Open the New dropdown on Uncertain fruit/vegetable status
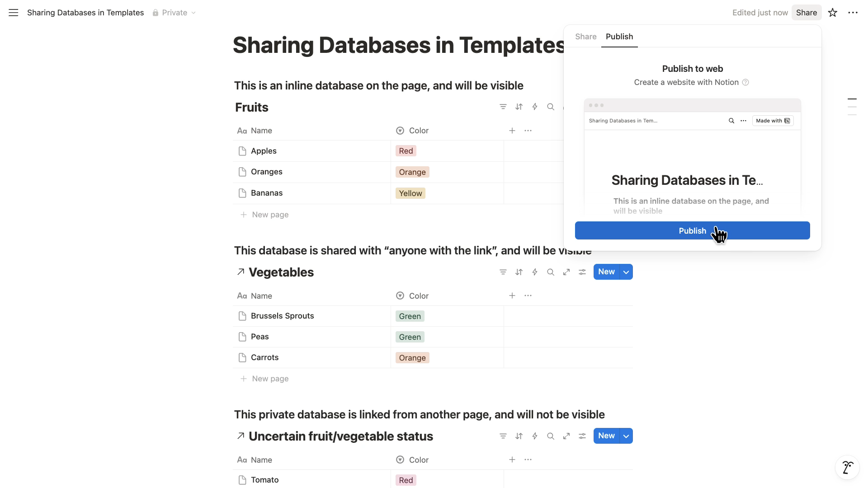868x488 pixels. tap(626, 436)
